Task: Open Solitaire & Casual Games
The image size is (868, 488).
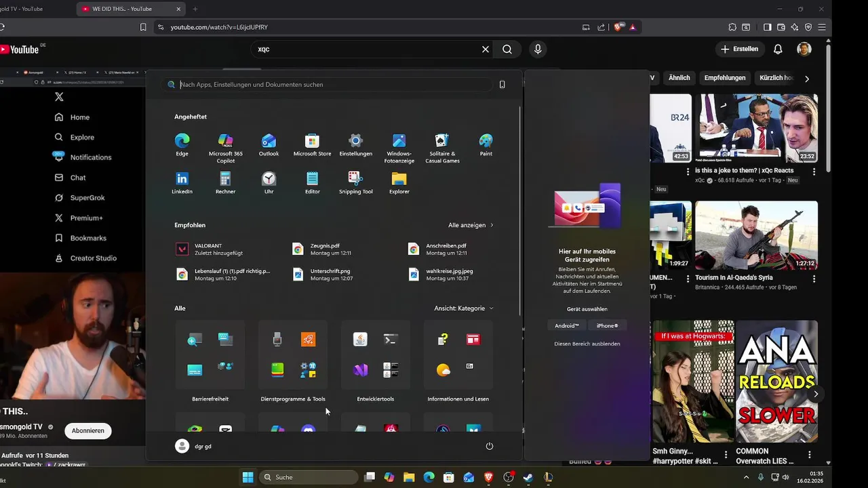Action: (x=442, y=148)
